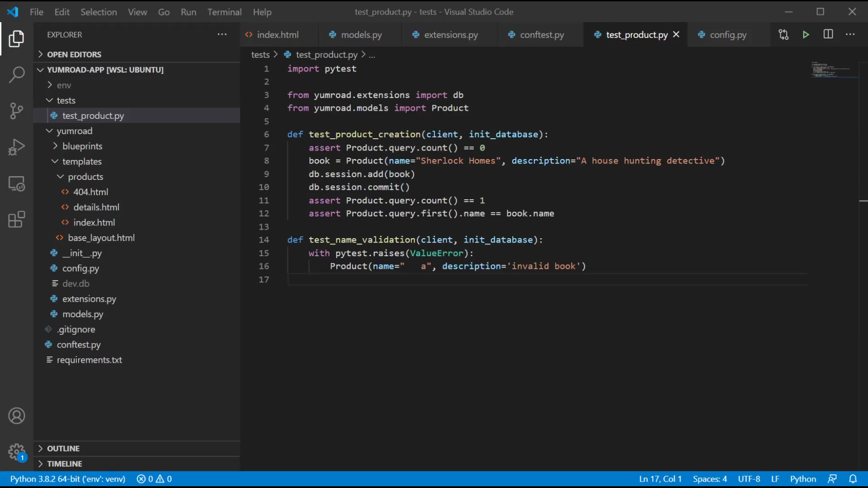Click the Python version status bar item

point(67,479)
